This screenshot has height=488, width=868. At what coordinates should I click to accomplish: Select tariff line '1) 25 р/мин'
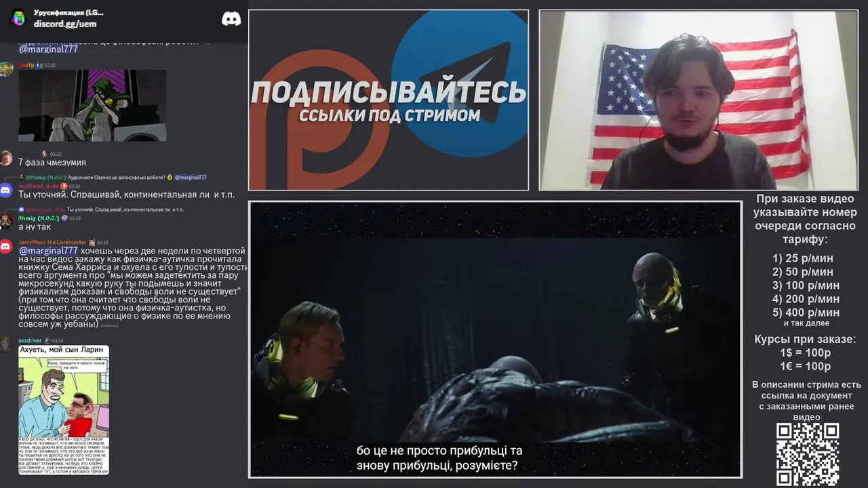(x=803, y=258)
